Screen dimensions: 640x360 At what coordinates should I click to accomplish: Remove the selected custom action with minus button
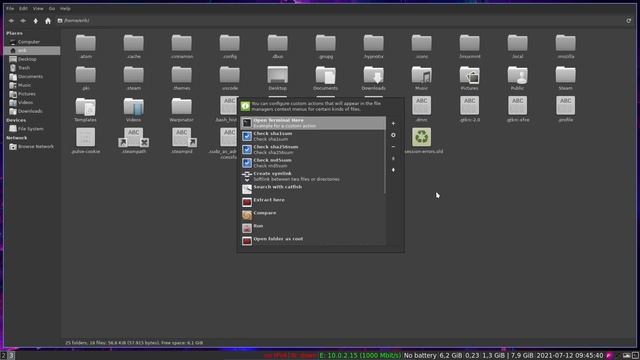coord(393,147)
